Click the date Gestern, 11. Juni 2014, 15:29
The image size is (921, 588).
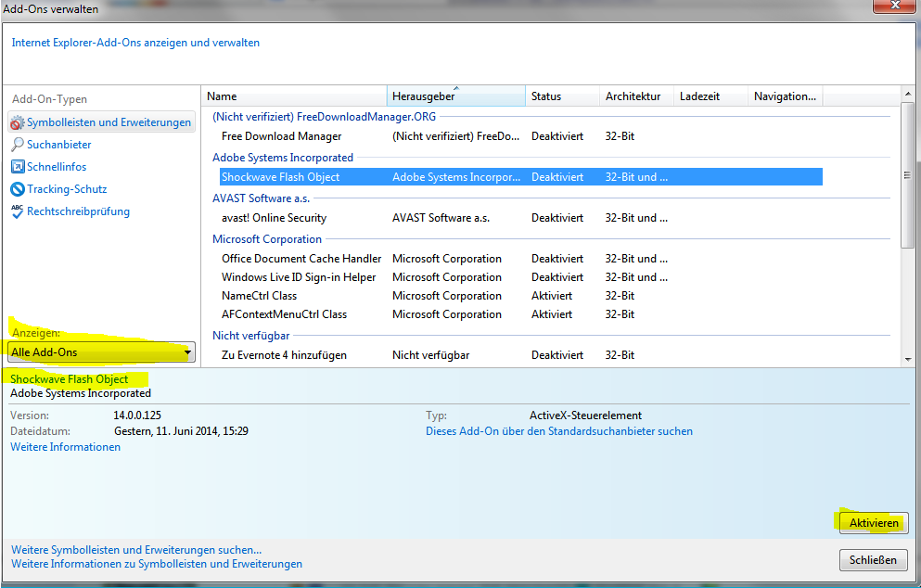181,431
